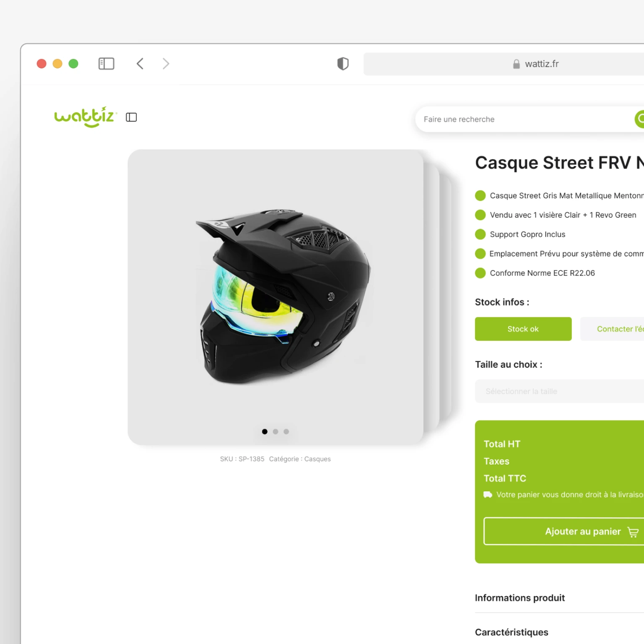Toggle the Safari sidebar icon

[x=106, y=64]
